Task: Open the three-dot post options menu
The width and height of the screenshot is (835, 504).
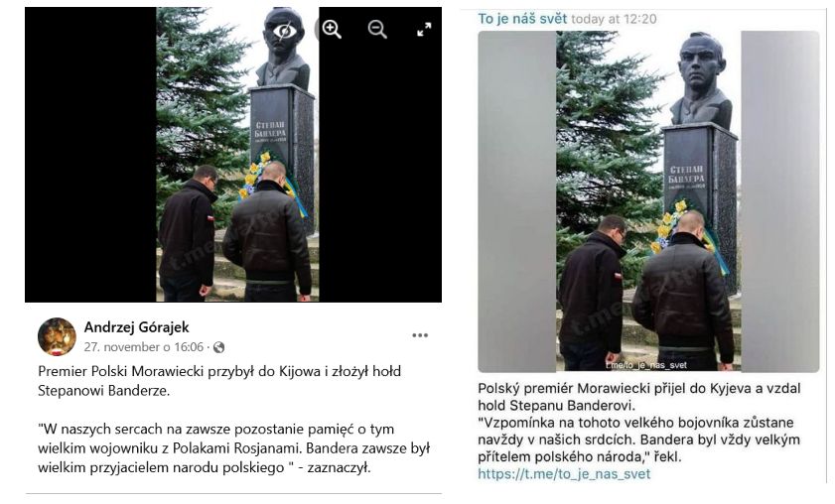Action: tap(420, 335)
